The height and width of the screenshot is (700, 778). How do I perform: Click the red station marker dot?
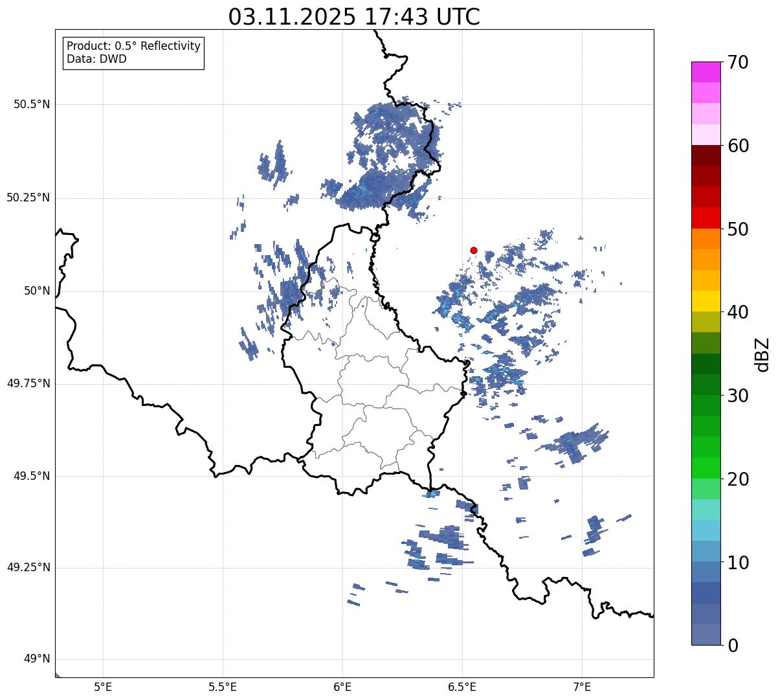pos(474,250)
